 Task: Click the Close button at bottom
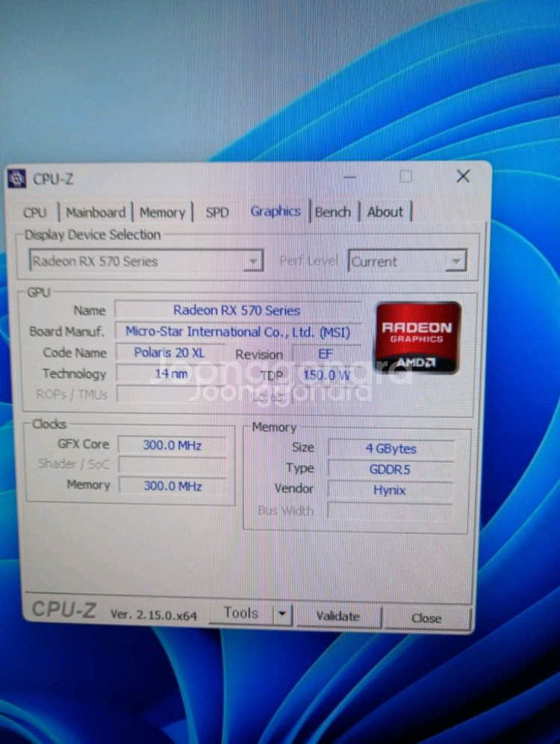coord(426,618)
